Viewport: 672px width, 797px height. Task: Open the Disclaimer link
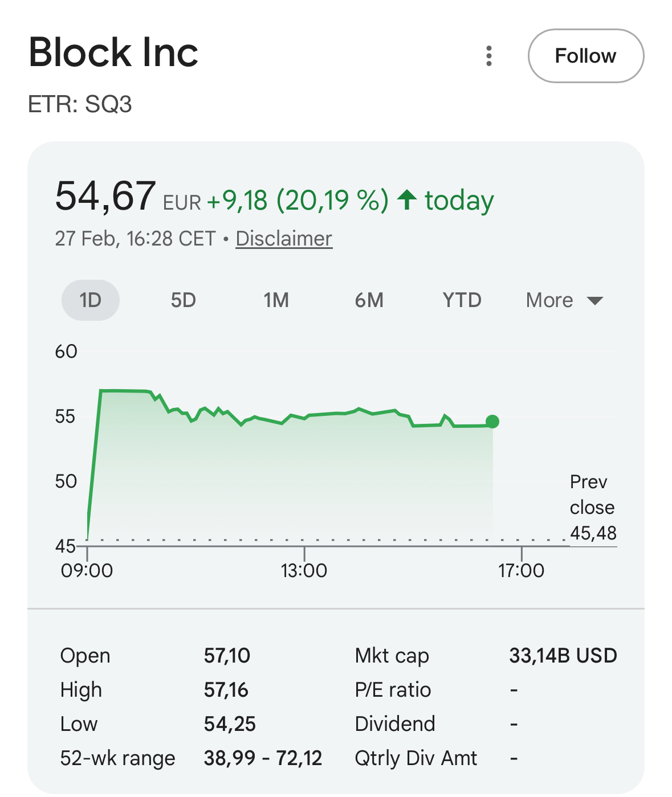click(284, 238)
